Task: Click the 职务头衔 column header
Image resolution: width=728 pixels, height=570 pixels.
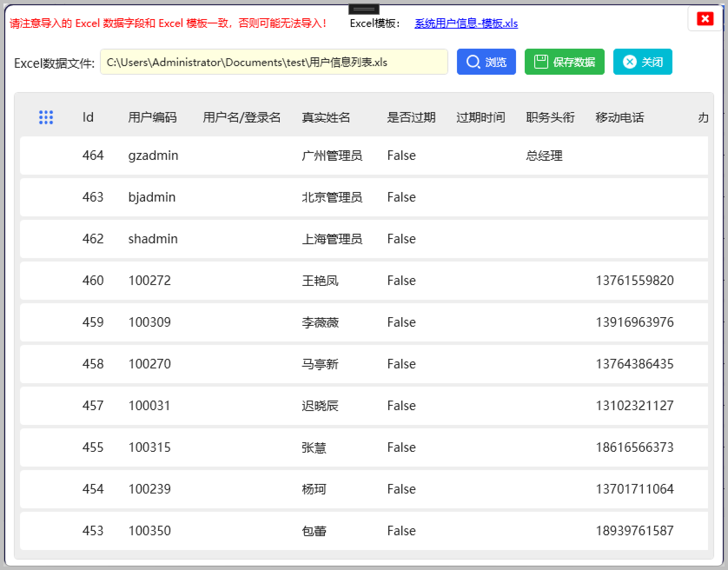Action: point(550,117)
